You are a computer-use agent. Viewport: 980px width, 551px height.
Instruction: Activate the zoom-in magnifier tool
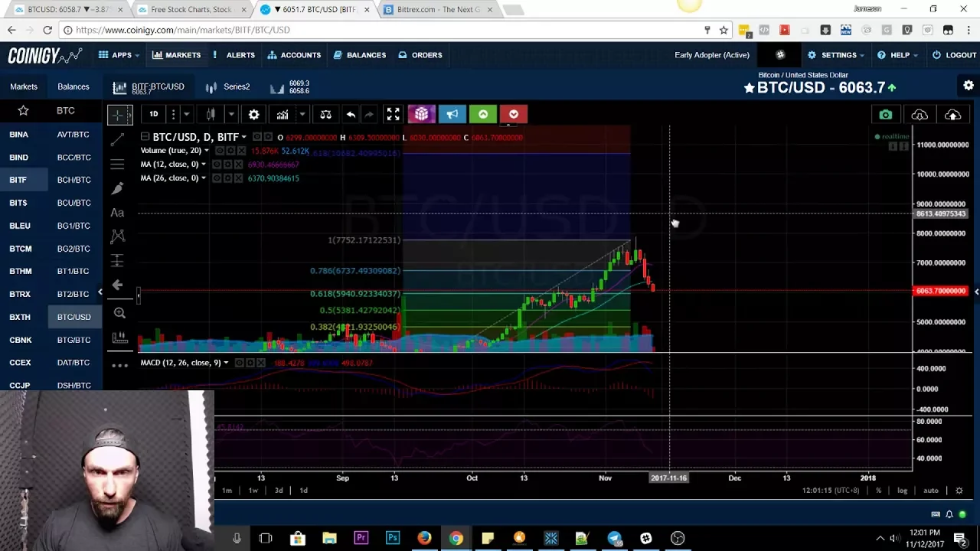(119, 313)
